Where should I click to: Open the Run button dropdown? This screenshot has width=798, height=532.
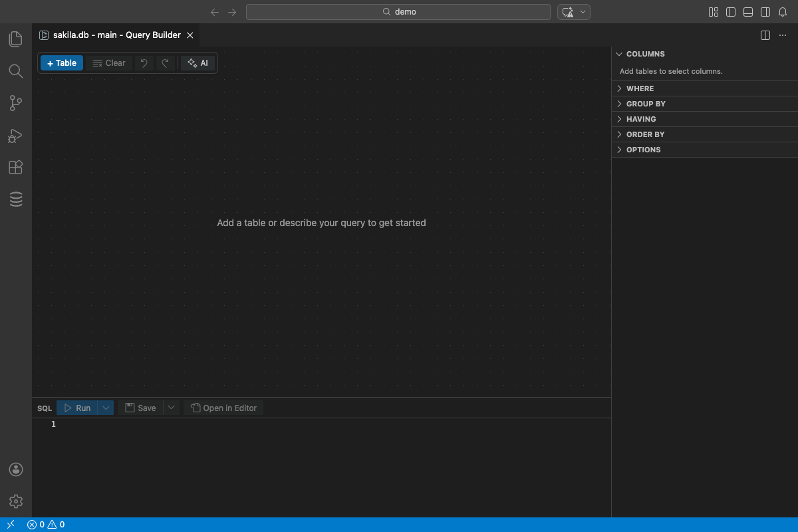[x=105, y=408]
